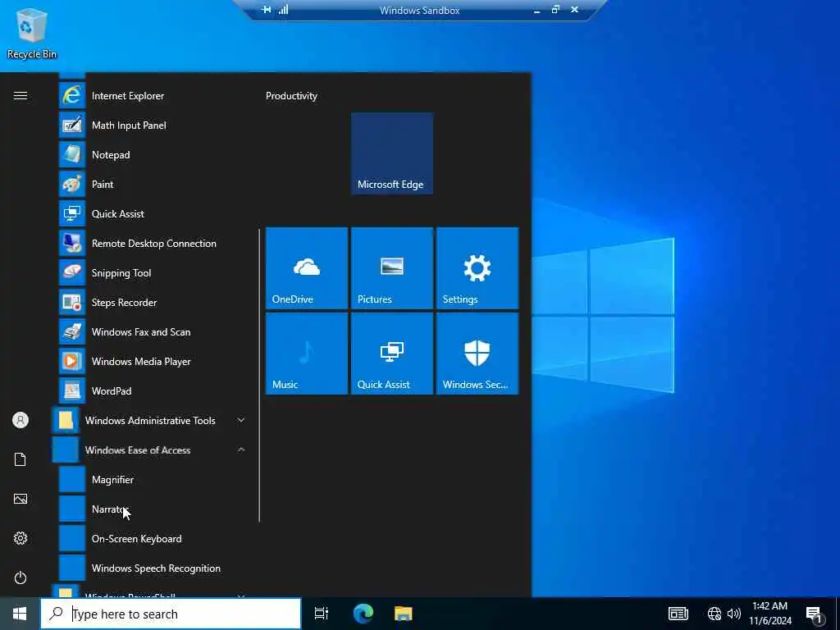Launch Math Input Panel
The width and height of the screenshot is (840, 630).
tap(153, 126)
